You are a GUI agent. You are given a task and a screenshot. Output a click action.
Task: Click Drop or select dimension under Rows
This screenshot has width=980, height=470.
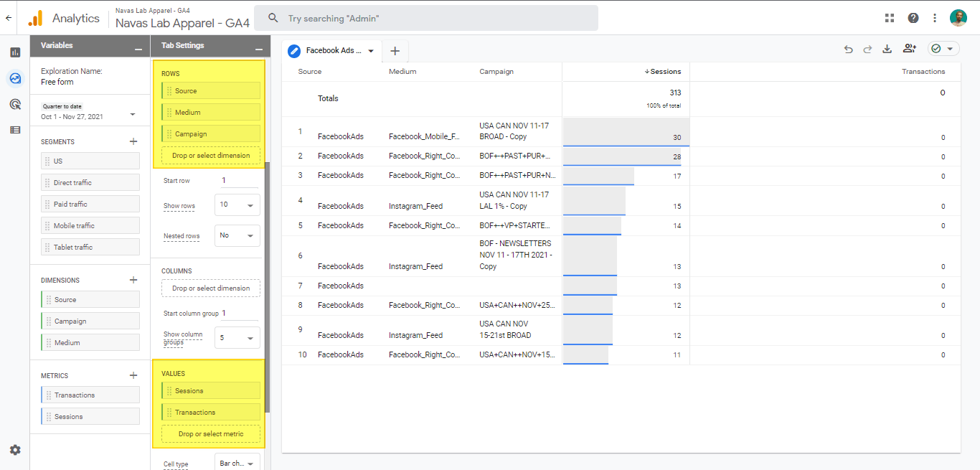[x=211, y=156]
